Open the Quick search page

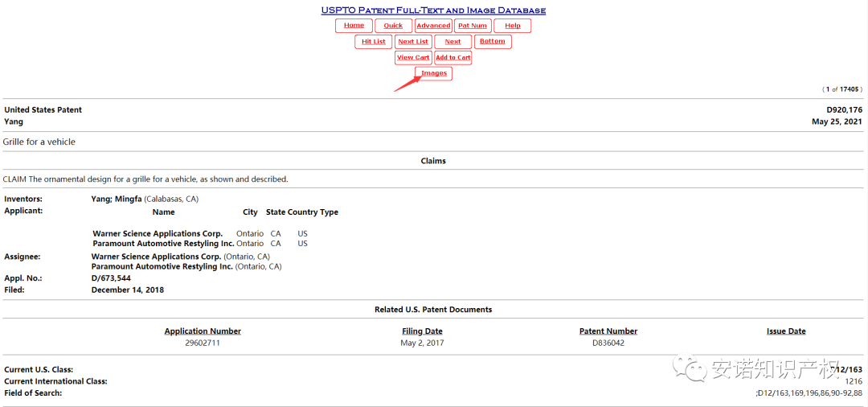pos(393,26)
